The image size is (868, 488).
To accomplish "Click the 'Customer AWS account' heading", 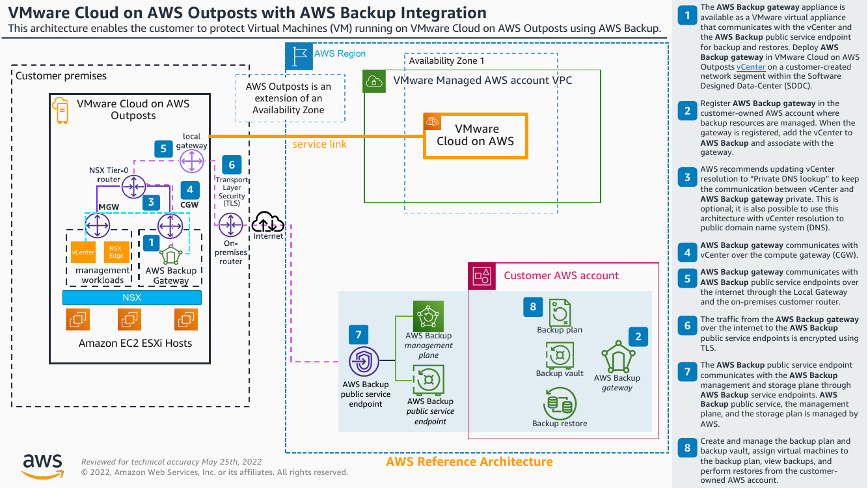I will (x=561, y=276).
